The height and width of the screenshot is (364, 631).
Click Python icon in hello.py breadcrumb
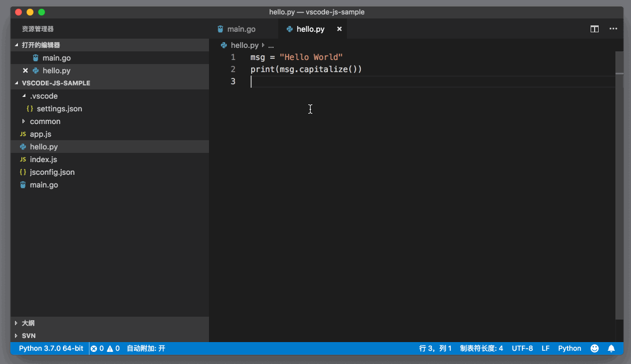pyautogui.click(x=225, y=45)
